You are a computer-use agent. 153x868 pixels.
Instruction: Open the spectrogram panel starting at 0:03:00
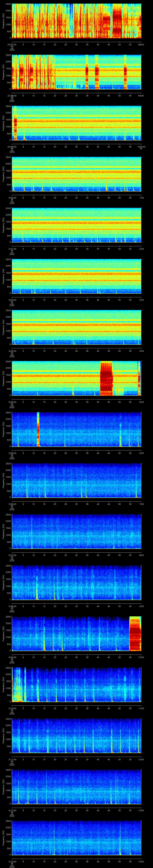coord(76,327)
